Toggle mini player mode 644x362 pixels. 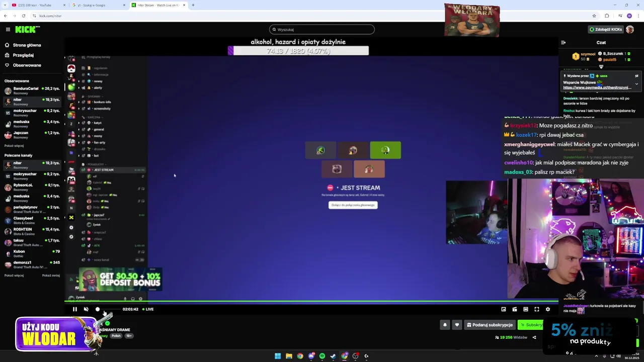coord(515,309)
